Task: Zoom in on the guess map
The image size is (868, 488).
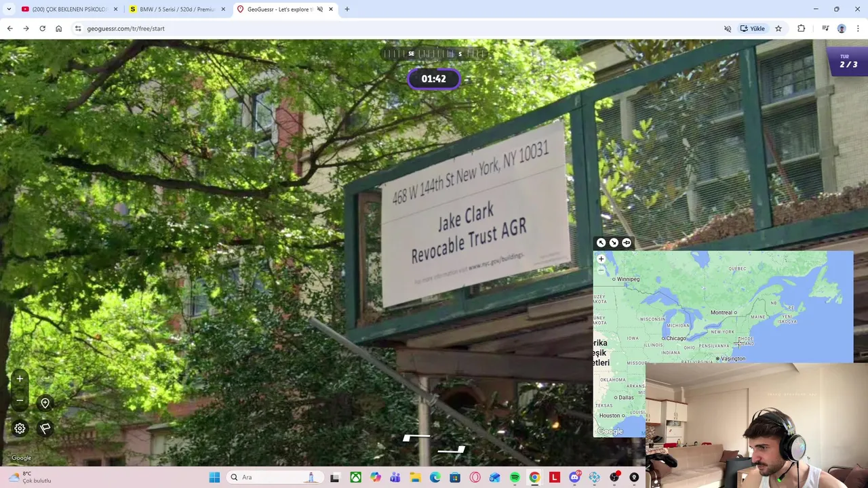Action: click(601, 259)
